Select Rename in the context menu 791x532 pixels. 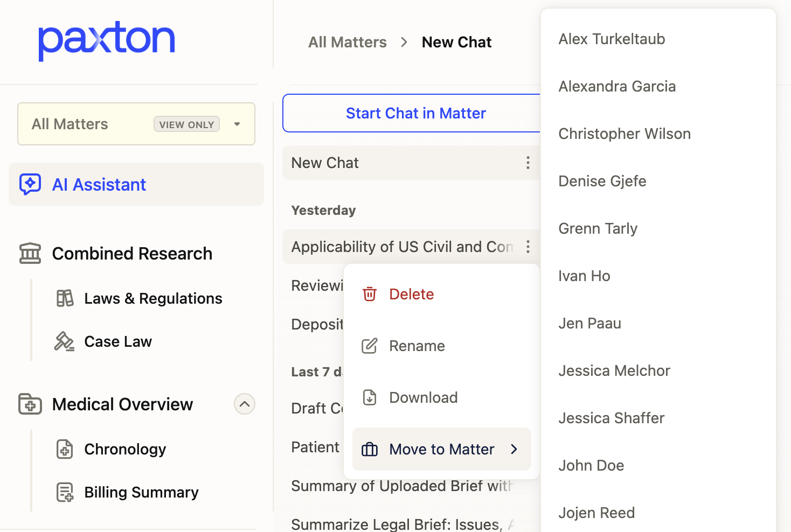[417, 346]
